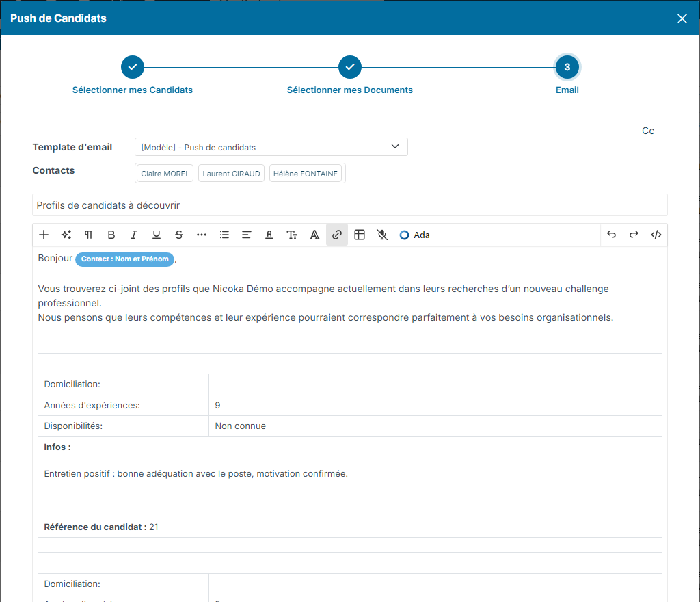Viewport: 700px width, 602px height.
Task: Click the 'Années d'expériences:' label in first table
Action: pos(92,405)
